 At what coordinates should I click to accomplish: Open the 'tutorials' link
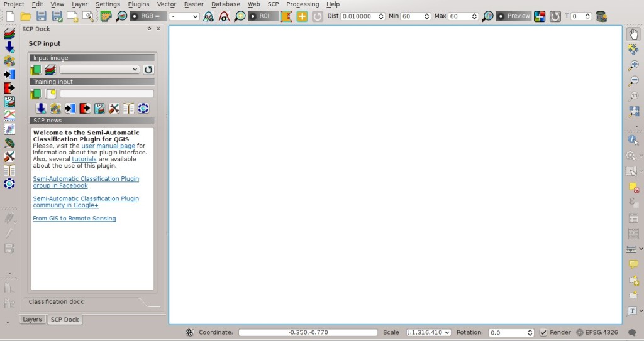coord(84,159)
